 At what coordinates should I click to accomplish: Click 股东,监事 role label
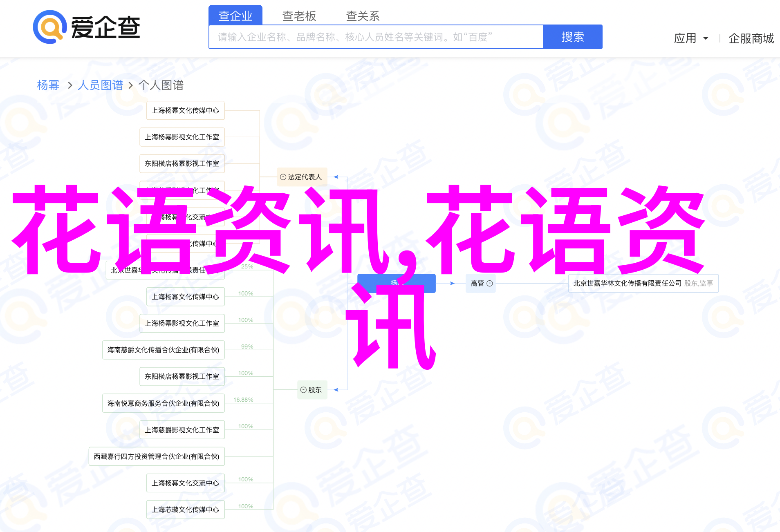pos(699,283)
